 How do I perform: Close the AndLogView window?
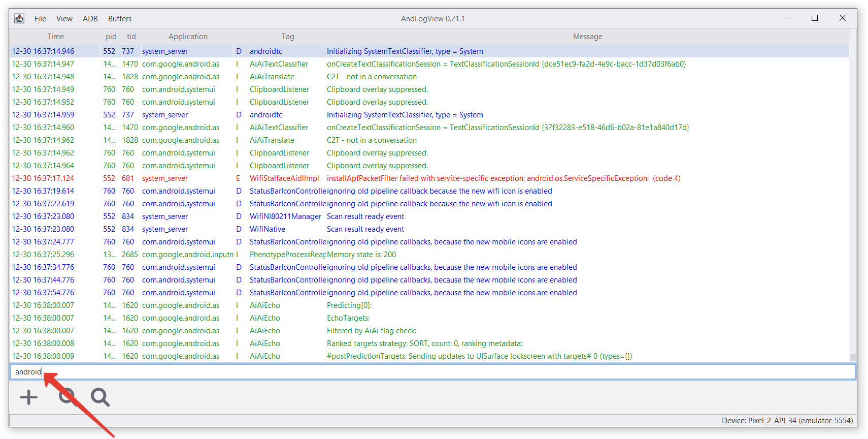point(843,18)
